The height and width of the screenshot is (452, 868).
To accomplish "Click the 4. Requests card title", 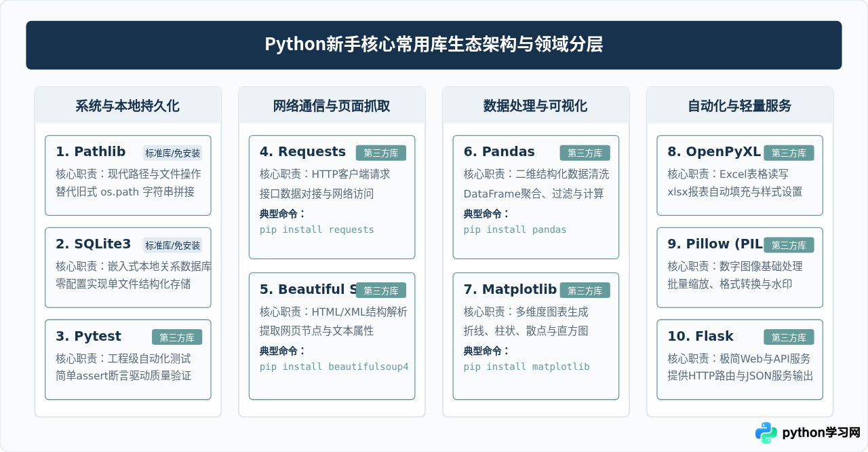I will coord(302,152).
